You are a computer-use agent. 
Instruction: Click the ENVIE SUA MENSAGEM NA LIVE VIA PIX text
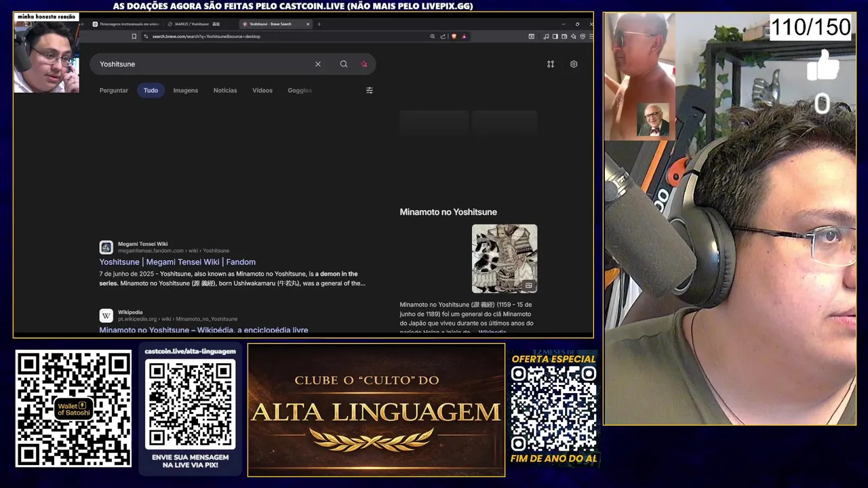[191, 461]
